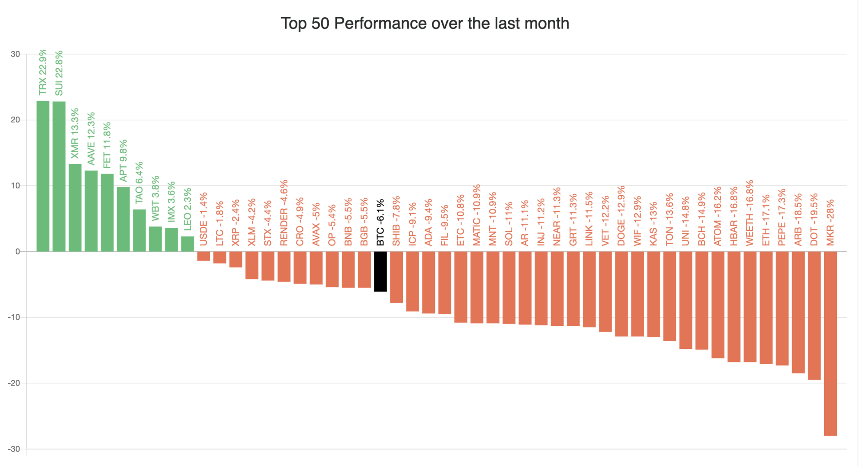The height and width of the screenshot is (470, 868).
Task: Click the green SUI bar
Action: click(59, 176)
